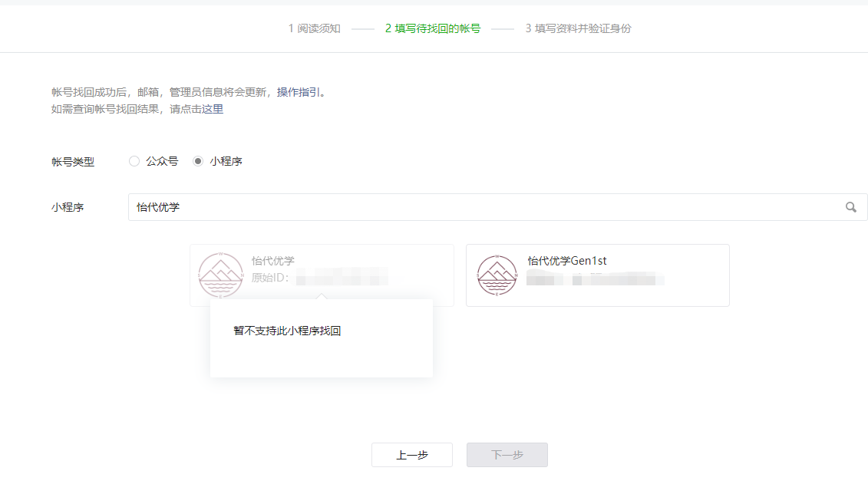Select the 小程序 radio button
868x494 pixels.
tap(198, 162)
